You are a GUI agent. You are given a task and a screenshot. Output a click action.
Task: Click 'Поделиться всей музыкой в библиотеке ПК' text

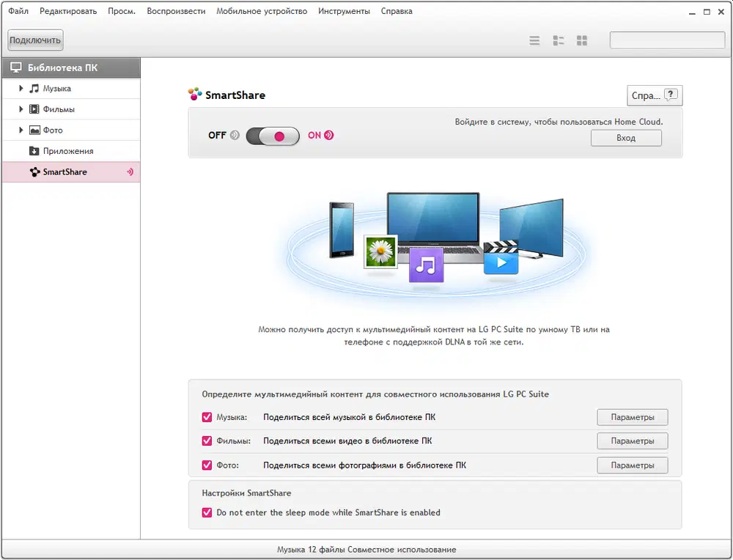pyautogui.click(x=349, y=417)
